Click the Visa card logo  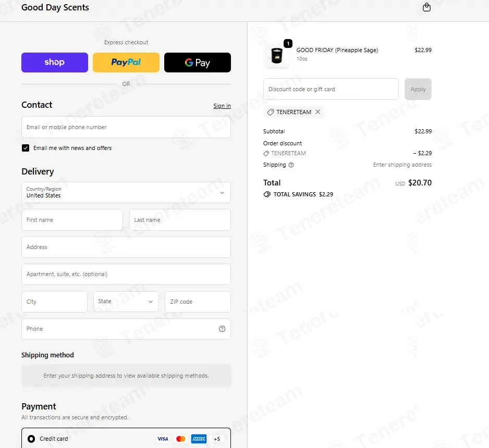tap(163, 439)
